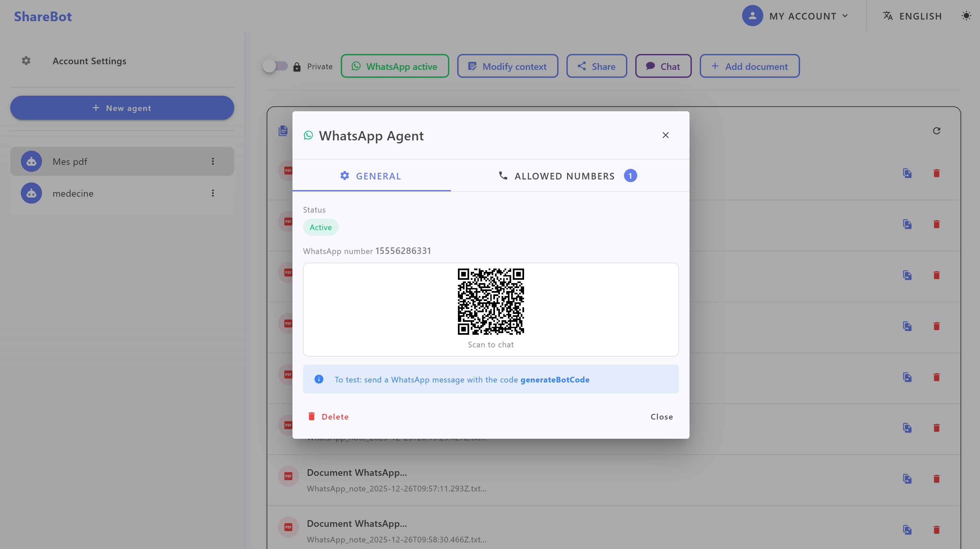Click the WhatsApp QR code
Screen dimensions: 980x549
pyautogui.click(x=490, y=301)
